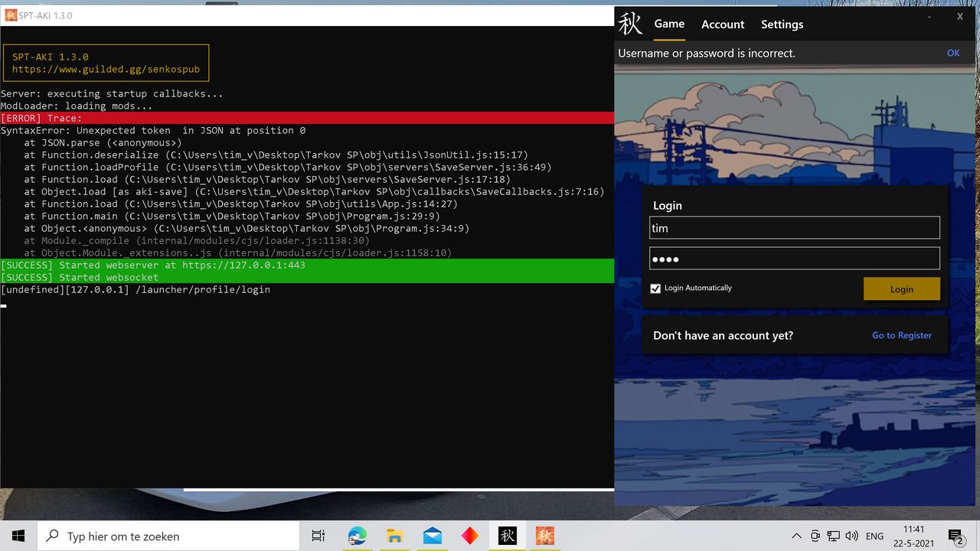Click the meet now tray icon

(x=815, y=536)
